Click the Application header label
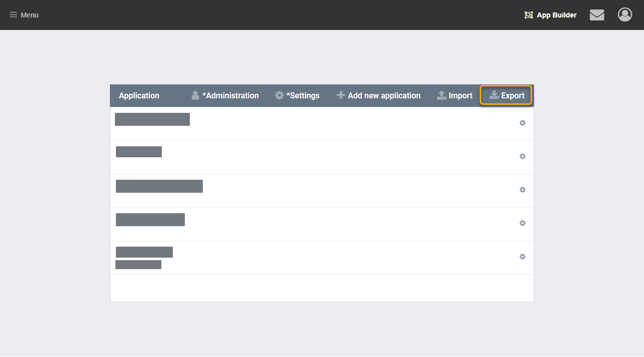The width and height of the screenshot is (644, 357). tap(139, 95)
